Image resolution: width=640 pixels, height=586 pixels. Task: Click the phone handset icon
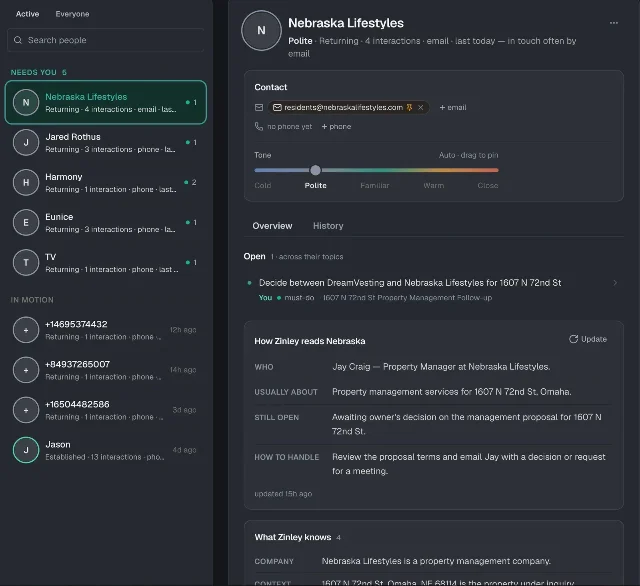click(259, 127)
